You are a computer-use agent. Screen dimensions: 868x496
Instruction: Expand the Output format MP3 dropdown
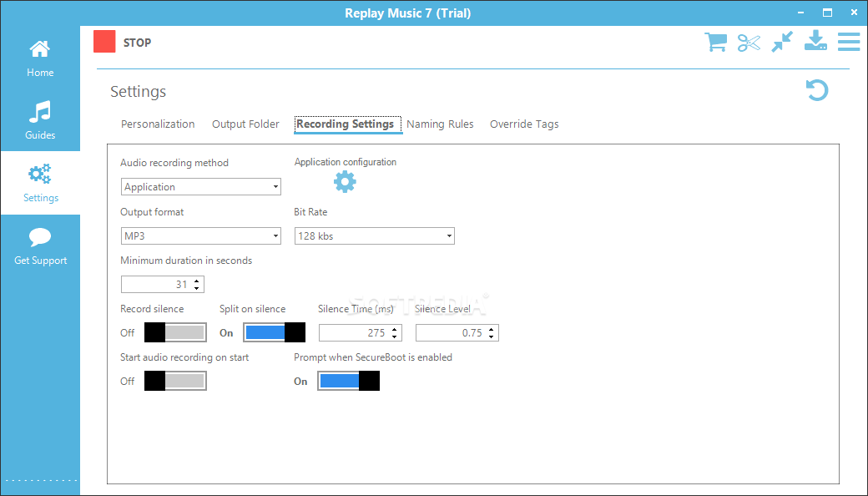click(201, 235)
